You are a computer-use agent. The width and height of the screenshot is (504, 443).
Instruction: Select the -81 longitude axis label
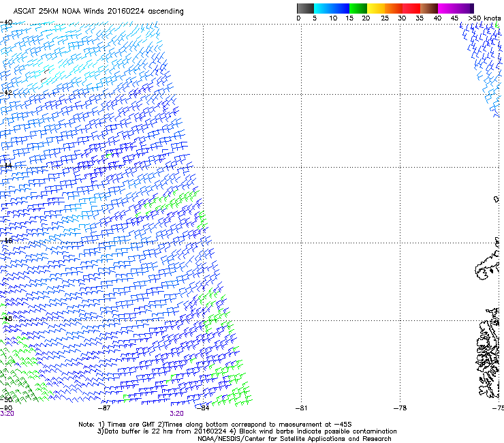click(x=302, y=408)
